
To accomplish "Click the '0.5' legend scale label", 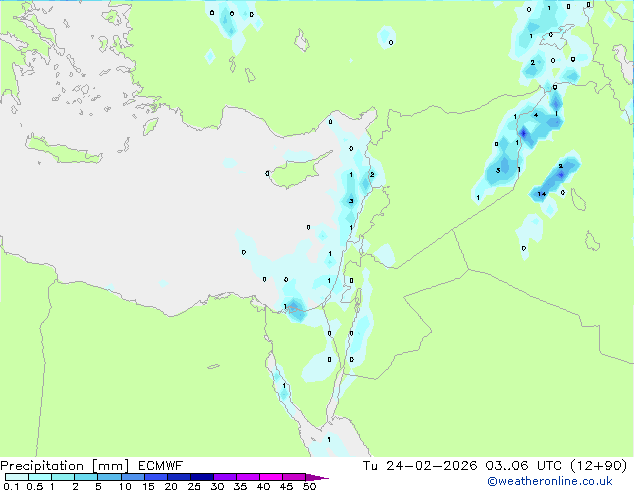I will (35, 486).
